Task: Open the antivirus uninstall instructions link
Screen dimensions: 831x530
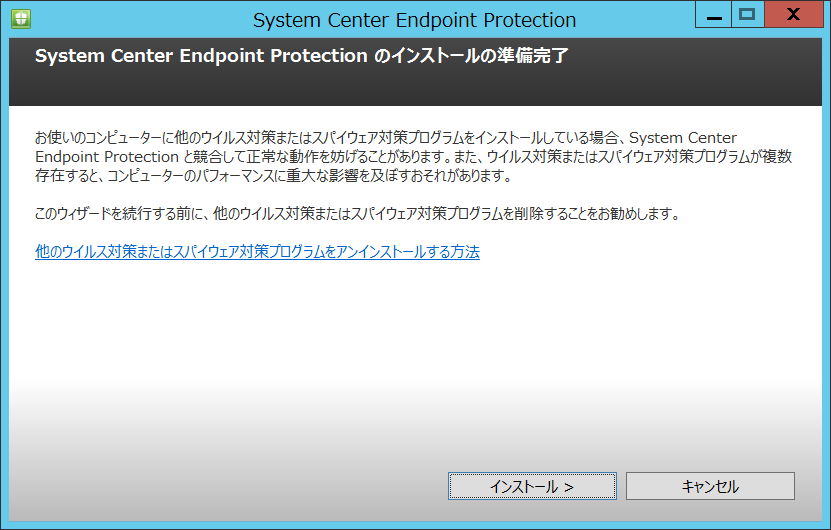Action: [x=257, y=251]
